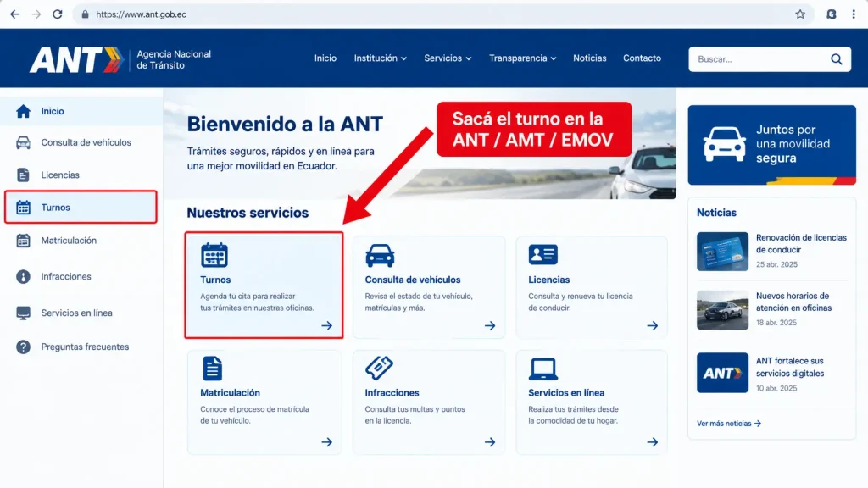Click date text '25 abr. 2025'

[776, 264]
